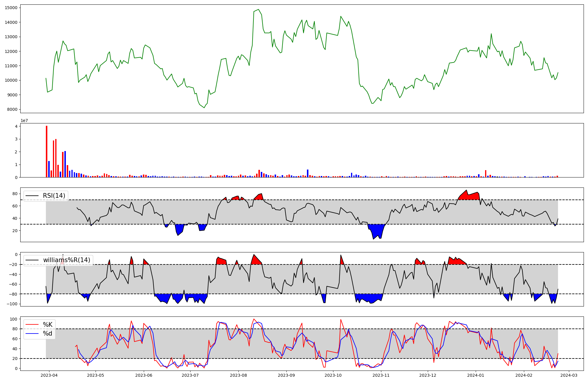
Task: Click the stochastic axis tick label 100
Action: 13,319
